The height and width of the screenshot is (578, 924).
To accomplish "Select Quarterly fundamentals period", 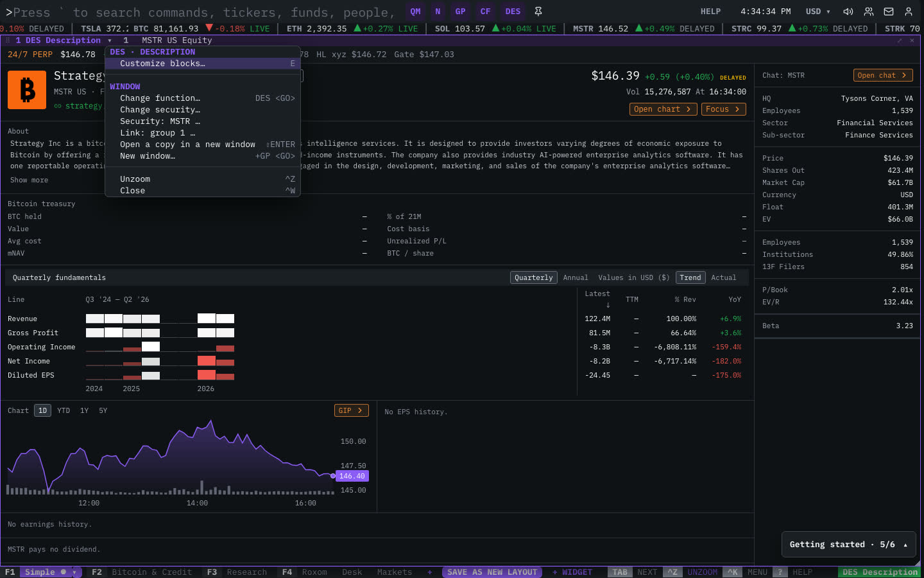I will pyautogui.click(x=533, y=277).
